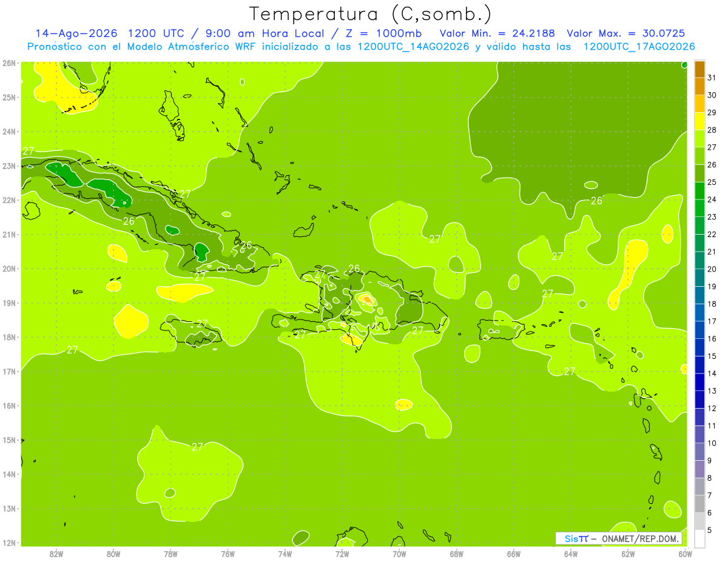Click the 66W longitude axis label
This screenshot has width=728, height=562.
[x=514, y=554]
